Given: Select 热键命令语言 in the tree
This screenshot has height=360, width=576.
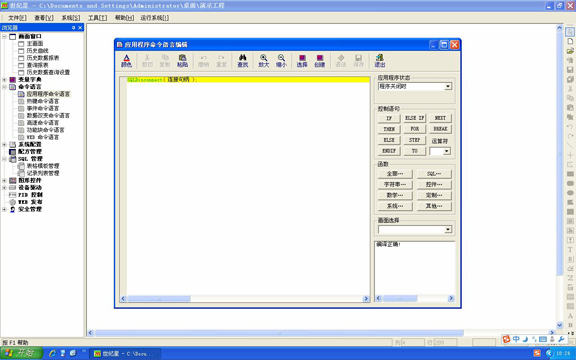Looking at the screenshot, I should [43, 101].
